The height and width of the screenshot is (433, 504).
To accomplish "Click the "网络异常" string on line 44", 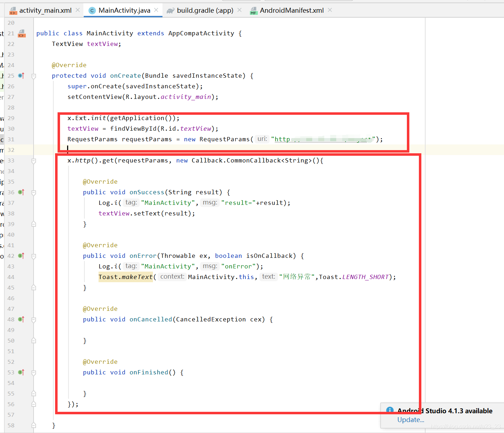I will point(297,277).
